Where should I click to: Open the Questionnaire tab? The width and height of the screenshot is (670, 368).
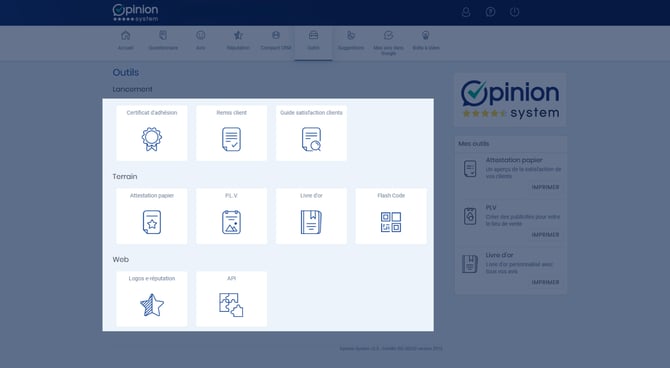(x=163, y=41)
